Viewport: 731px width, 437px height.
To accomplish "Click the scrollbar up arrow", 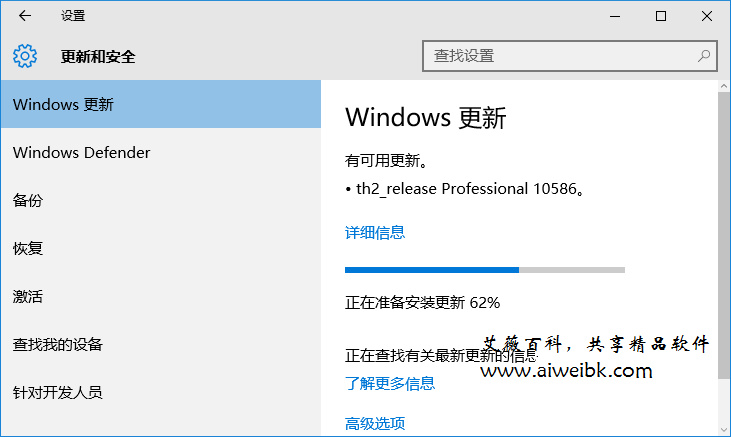I will click(724, 86).
